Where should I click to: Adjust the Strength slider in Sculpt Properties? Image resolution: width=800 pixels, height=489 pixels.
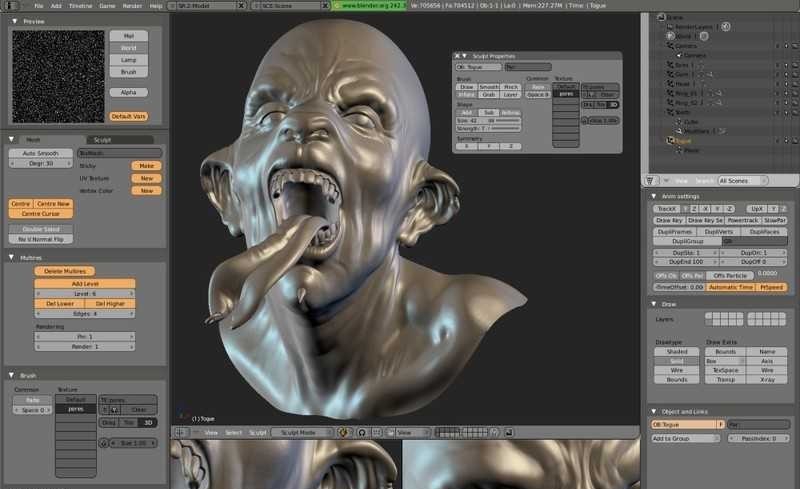point(488,129)
